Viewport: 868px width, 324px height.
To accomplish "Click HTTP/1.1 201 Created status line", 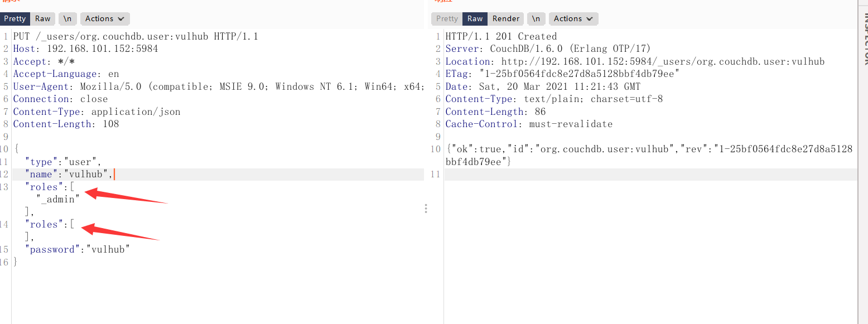I will point(501,36).
